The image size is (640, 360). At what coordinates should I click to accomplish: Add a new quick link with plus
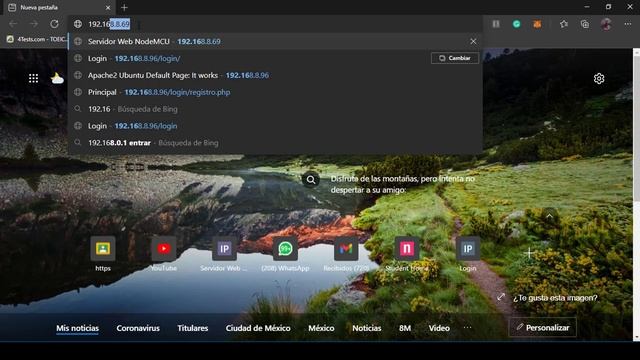tap(529, 253)
